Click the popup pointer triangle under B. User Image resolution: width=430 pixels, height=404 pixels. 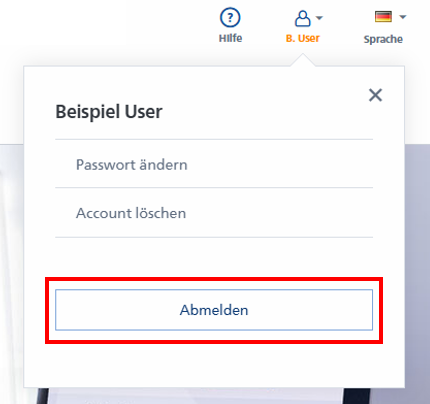[x=303, y=61]
